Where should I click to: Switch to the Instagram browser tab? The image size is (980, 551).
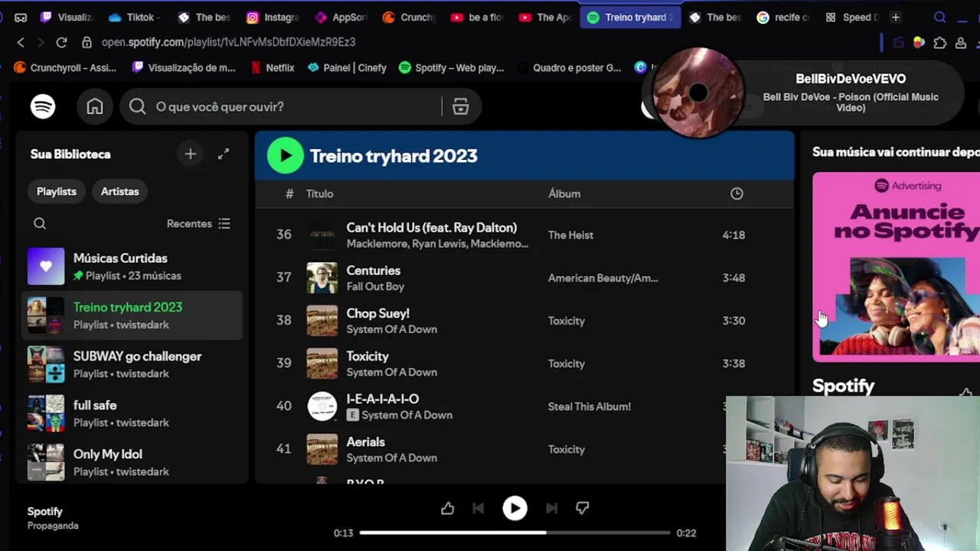click(x=273, y=17)
